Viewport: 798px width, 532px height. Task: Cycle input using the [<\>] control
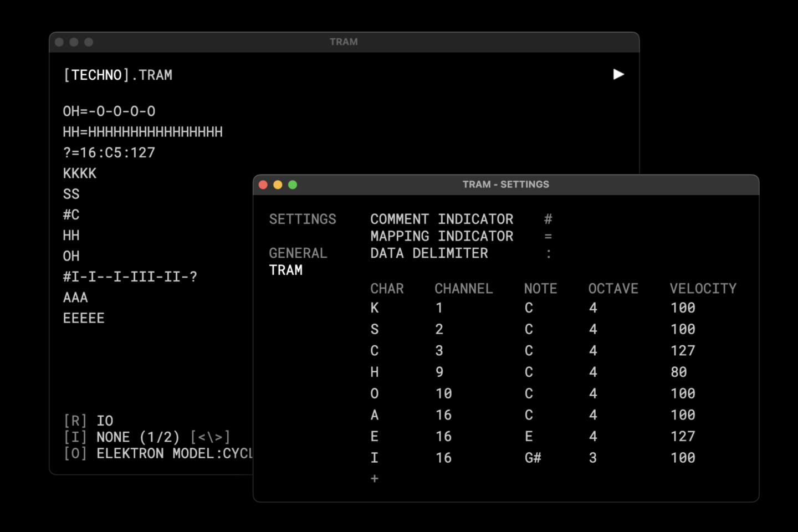tap(210, 437)
